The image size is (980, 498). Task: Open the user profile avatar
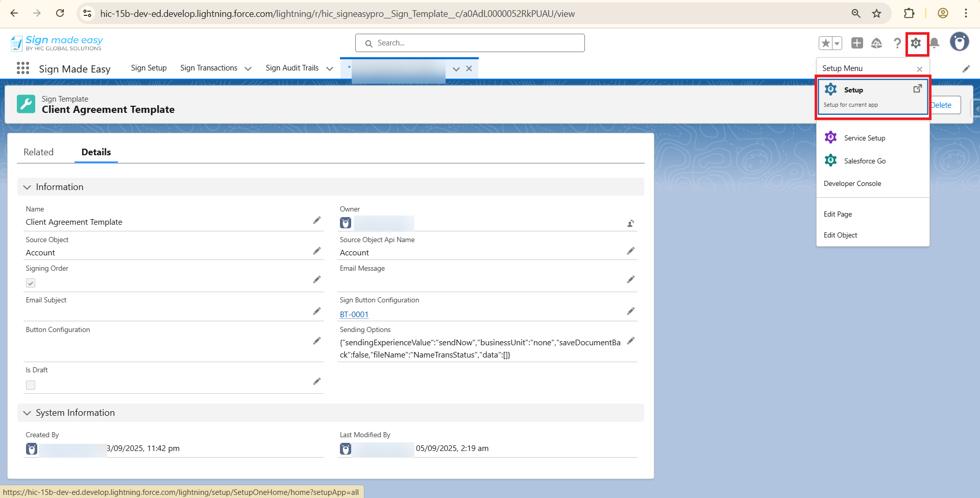tap(960, 42)
